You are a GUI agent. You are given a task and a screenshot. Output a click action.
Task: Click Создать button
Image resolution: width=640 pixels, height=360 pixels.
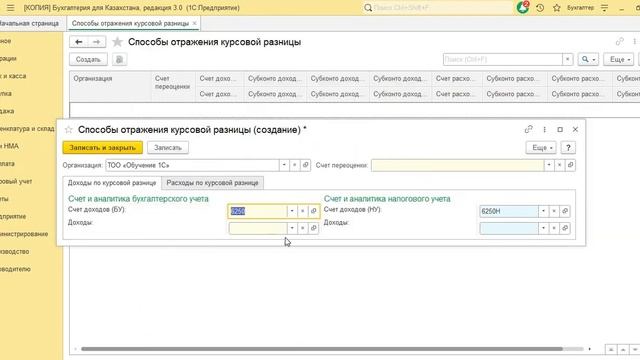pyautogui.click(x=88, y=60)
